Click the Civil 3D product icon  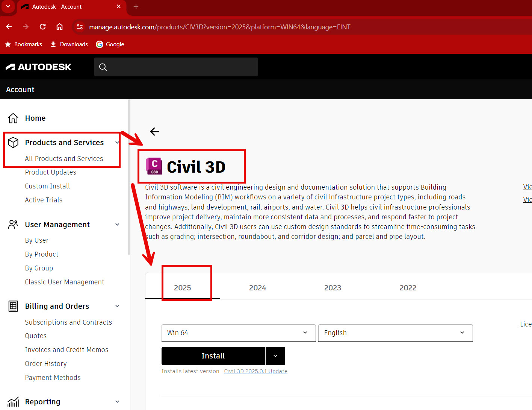154,166
